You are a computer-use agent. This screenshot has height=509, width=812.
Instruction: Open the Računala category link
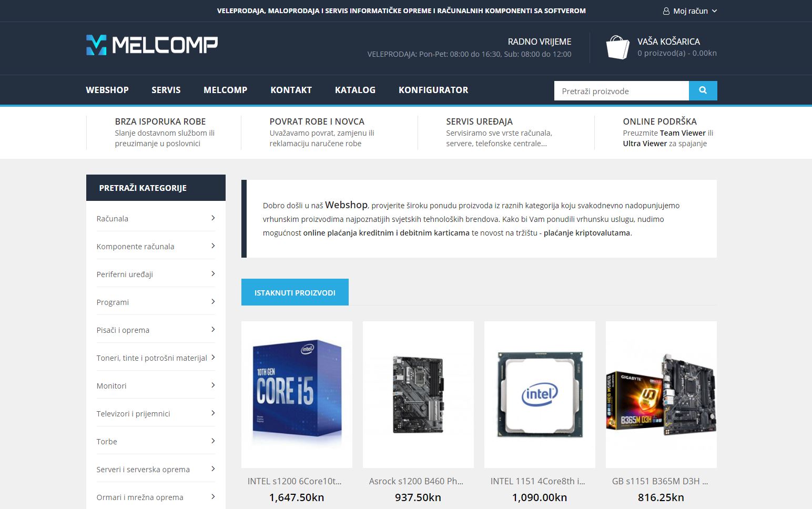click(113, 218)
